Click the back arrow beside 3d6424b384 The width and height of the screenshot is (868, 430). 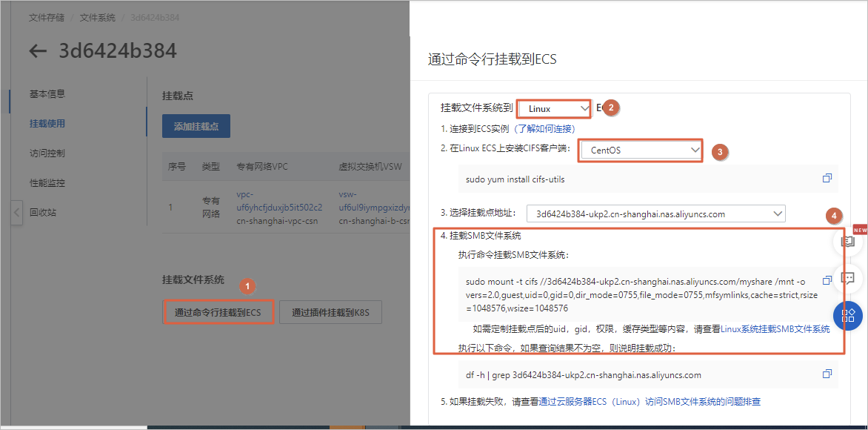pyautogui.click(x=37, y=51)
